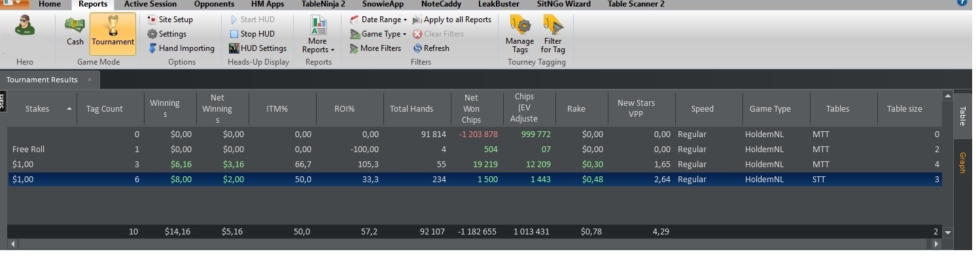980x256 pixels.
Task: Click Stop HUD
Action: (253, 34)
